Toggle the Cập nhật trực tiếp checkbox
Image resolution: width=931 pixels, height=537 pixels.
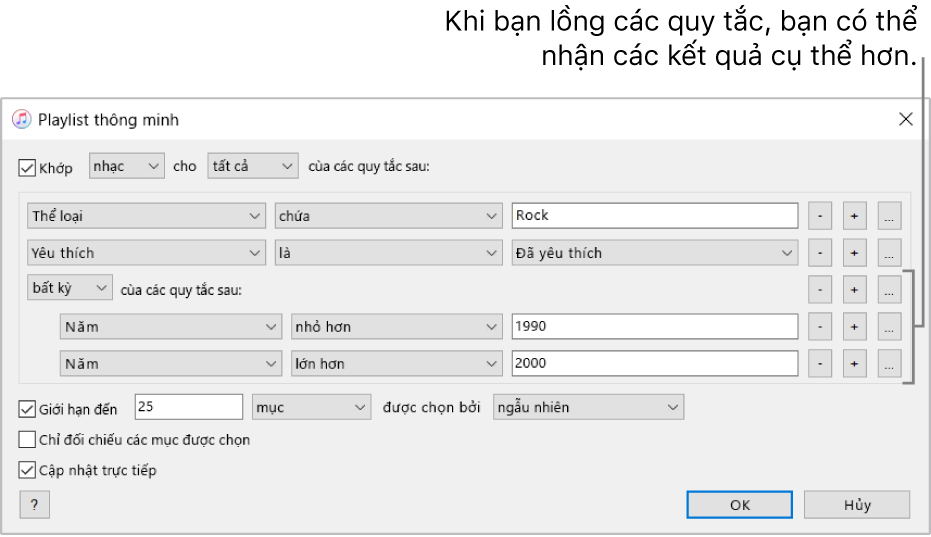click(27, 470)
